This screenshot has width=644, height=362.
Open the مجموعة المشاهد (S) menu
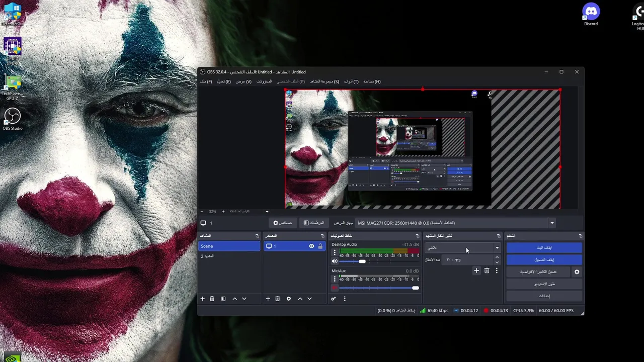coord(325,81)
